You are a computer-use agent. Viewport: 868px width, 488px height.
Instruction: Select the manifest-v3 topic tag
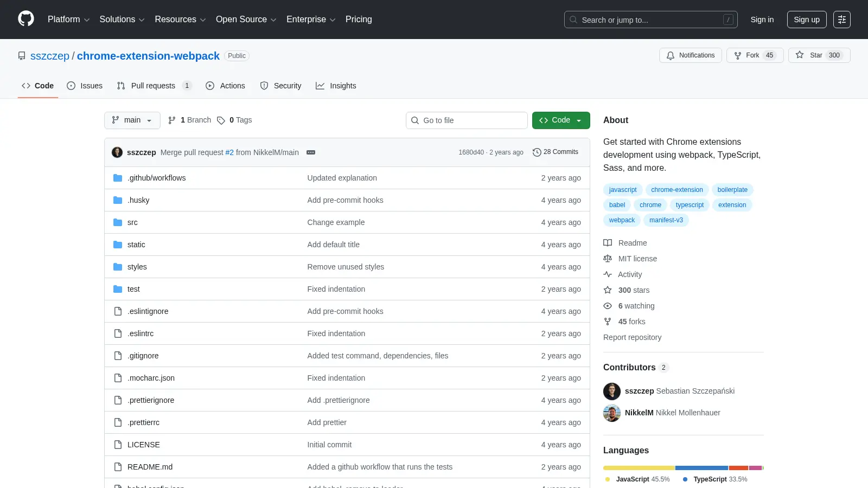[666, 220]
